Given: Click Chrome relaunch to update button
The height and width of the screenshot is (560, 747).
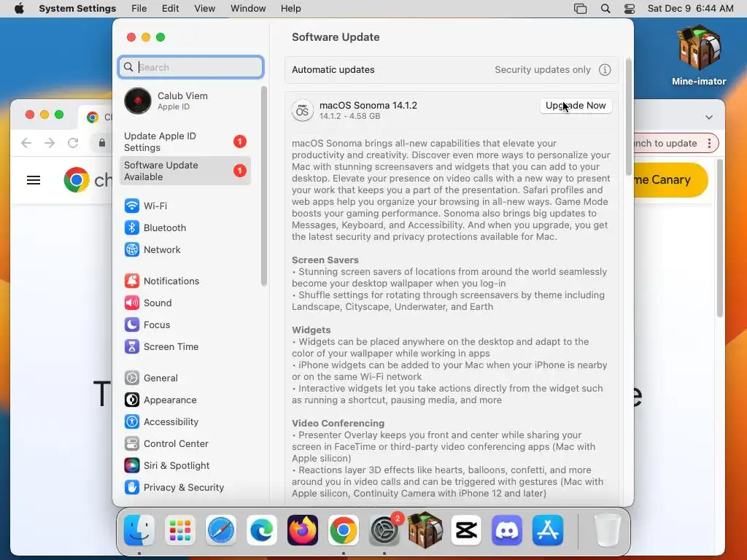Looking at the screenshot, I should pos(675,144).
